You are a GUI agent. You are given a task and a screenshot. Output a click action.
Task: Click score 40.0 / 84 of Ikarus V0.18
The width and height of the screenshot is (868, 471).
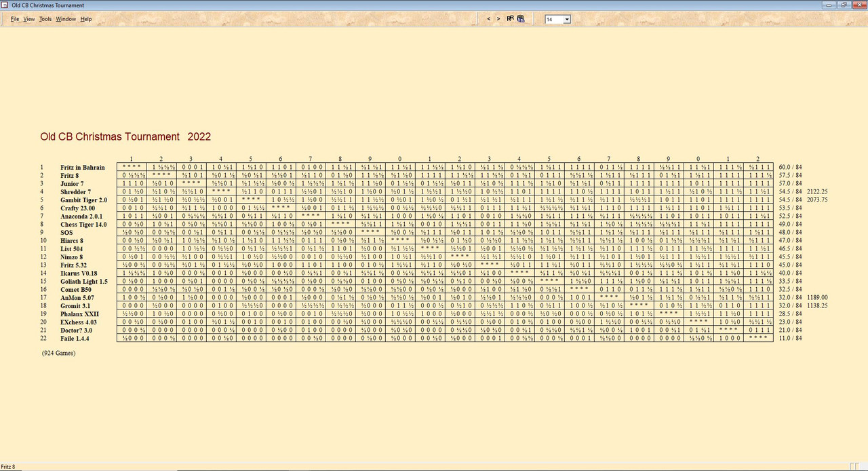coord(790,274)
